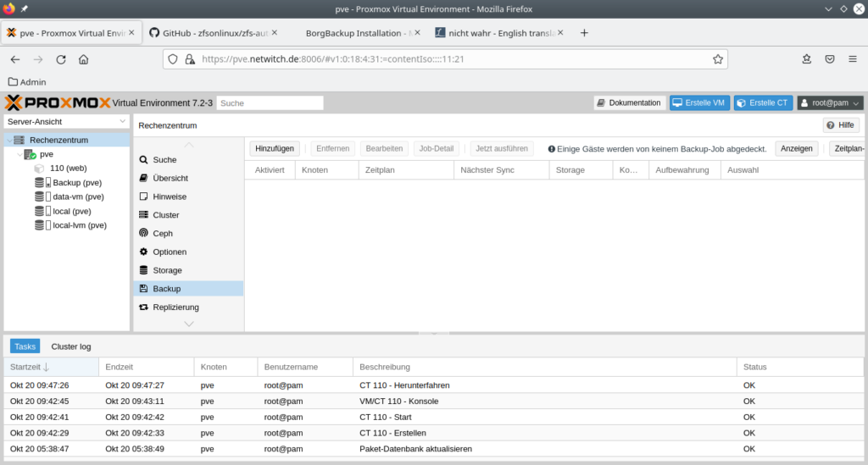The image size is (868, 465).
Task: Open the Pocket save icon
Action: pyautogui.click(x=830, y=59)
